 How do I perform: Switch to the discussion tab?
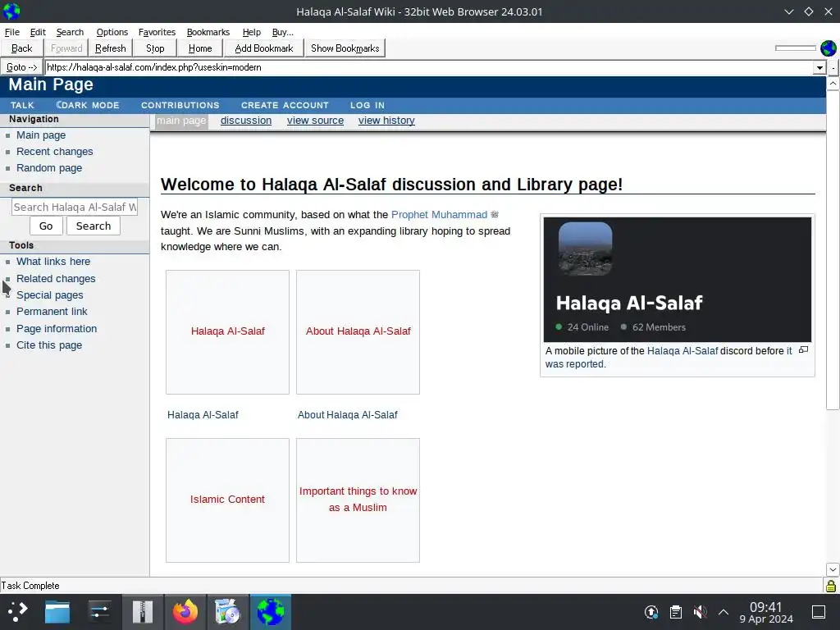click(246, 121)
